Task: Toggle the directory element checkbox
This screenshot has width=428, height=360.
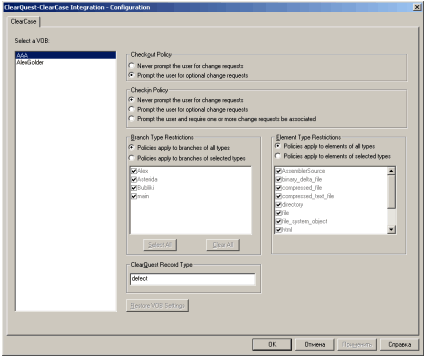Action: click(x=279, y=205)
